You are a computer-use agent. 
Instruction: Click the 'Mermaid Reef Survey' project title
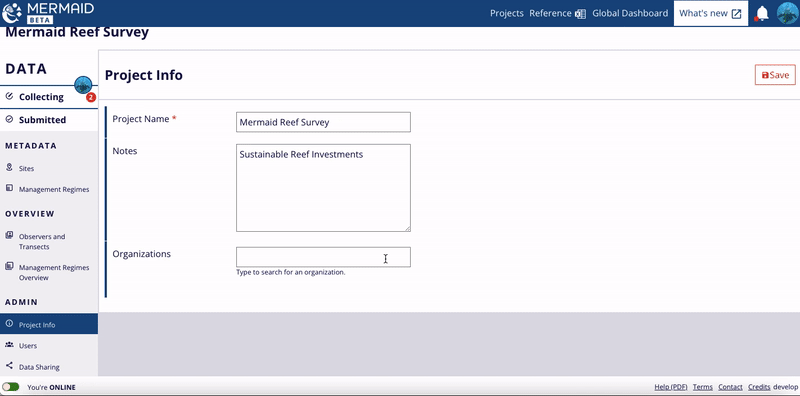pyautogui.click(x=77, y=32)
